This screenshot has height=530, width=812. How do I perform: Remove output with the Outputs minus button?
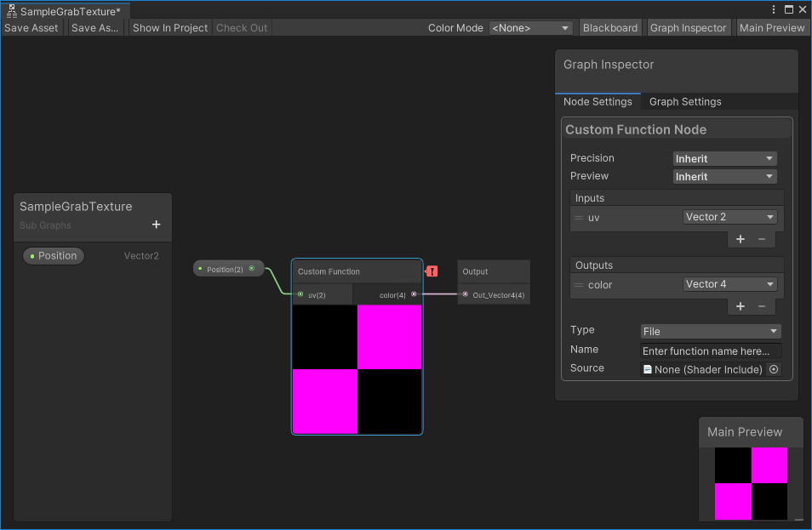click(761, 306)
